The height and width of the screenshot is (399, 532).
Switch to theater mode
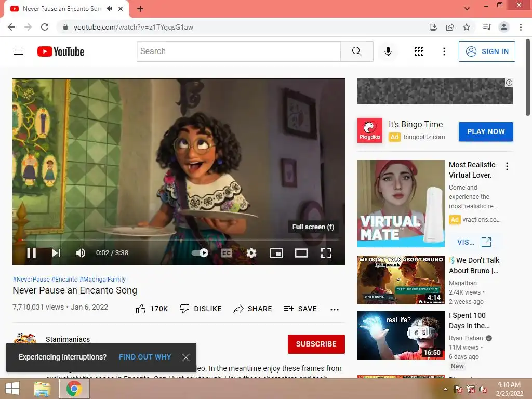(x=301, y=253)
